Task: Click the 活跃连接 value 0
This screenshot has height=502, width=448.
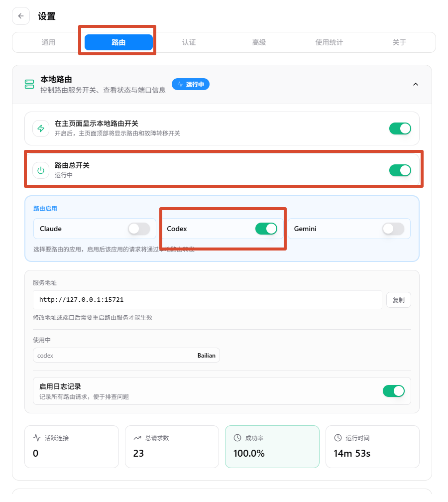Action: (35, 453)
